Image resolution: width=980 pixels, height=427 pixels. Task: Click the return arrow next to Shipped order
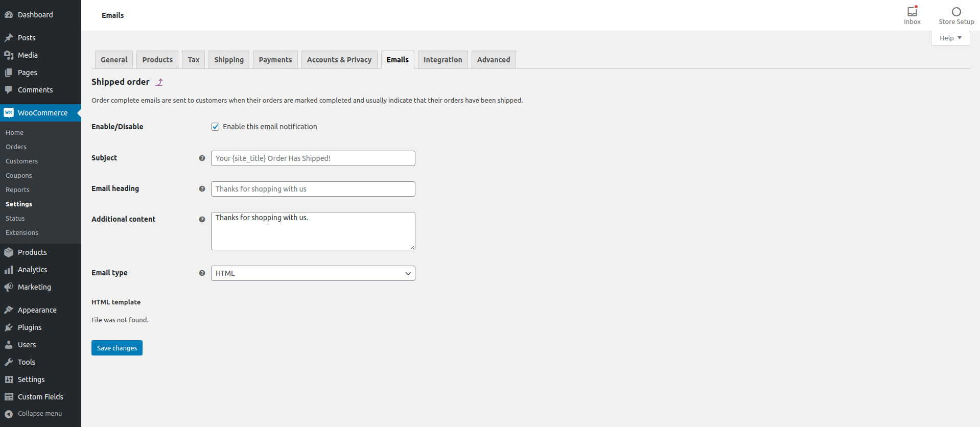pyautogui.click(x=159, y=82)
